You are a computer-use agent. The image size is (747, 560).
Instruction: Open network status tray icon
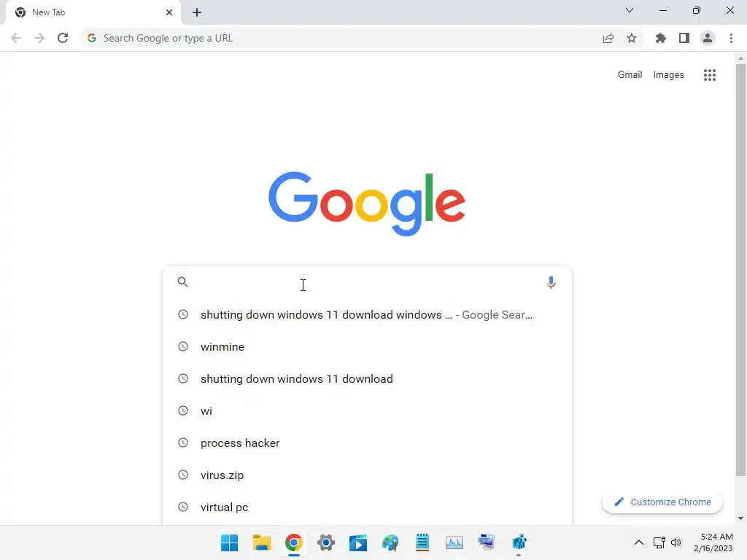pyautogui.click(x=659, y=542)
